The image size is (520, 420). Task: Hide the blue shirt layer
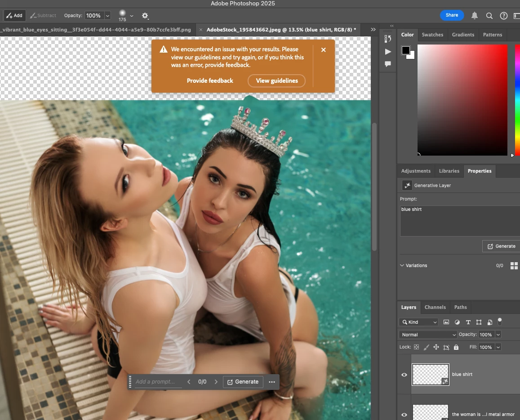pos(404,375)
